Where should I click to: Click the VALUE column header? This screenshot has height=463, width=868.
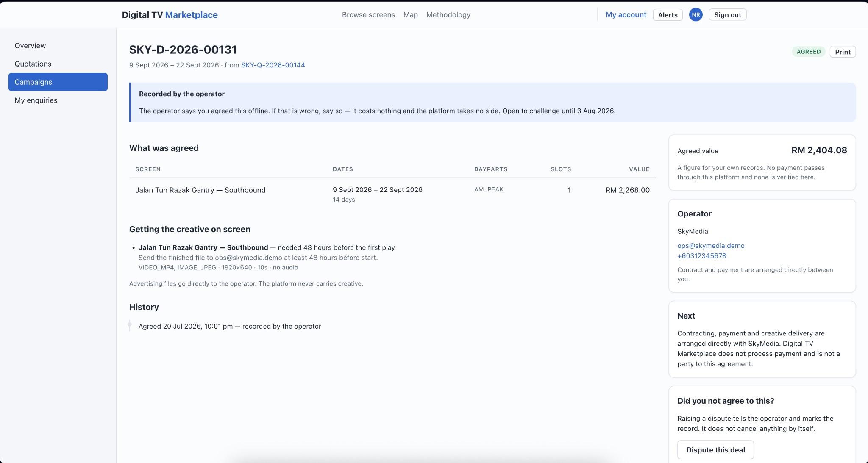point(639,169)
